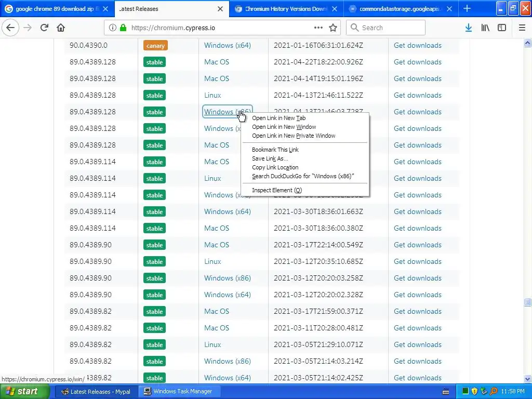
Task: Open Linux link for 89.0.4389.114
Action: [x=212, y=179]
